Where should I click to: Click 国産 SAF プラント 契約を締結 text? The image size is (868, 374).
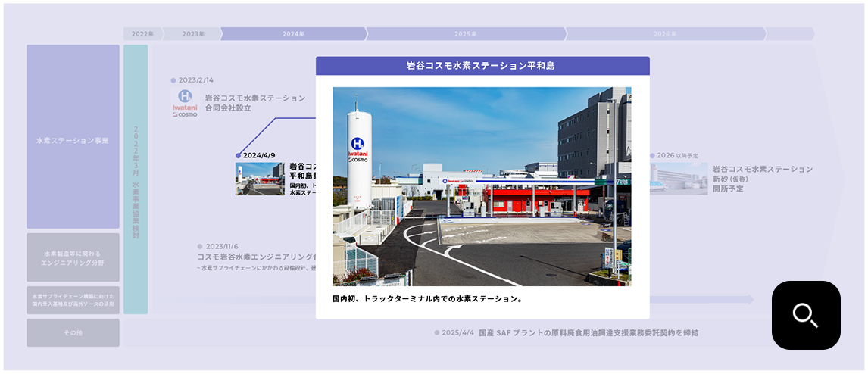[x=589, y=333]
